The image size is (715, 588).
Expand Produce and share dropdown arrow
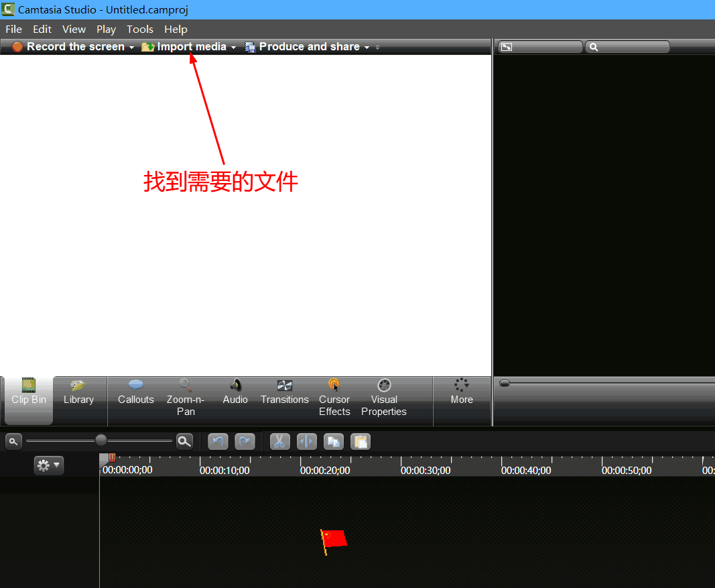pos(367,48)
